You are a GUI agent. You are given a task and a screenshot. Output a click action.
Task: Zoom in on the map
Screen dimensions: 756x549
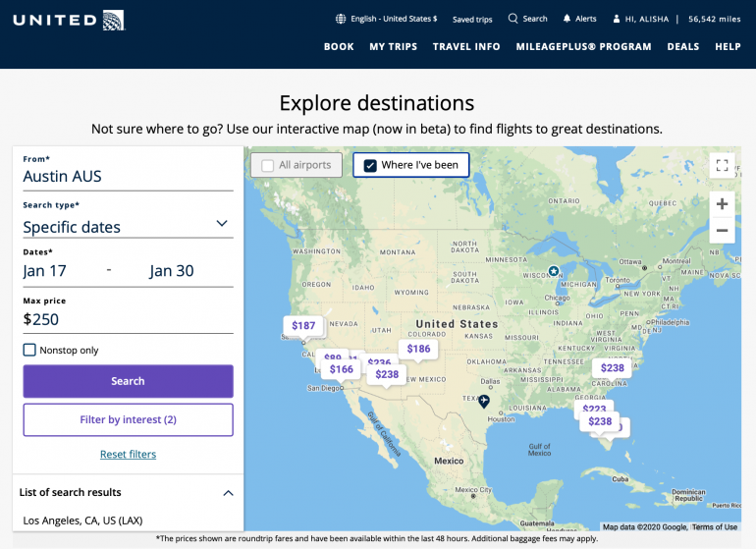(x=722, y=204)
